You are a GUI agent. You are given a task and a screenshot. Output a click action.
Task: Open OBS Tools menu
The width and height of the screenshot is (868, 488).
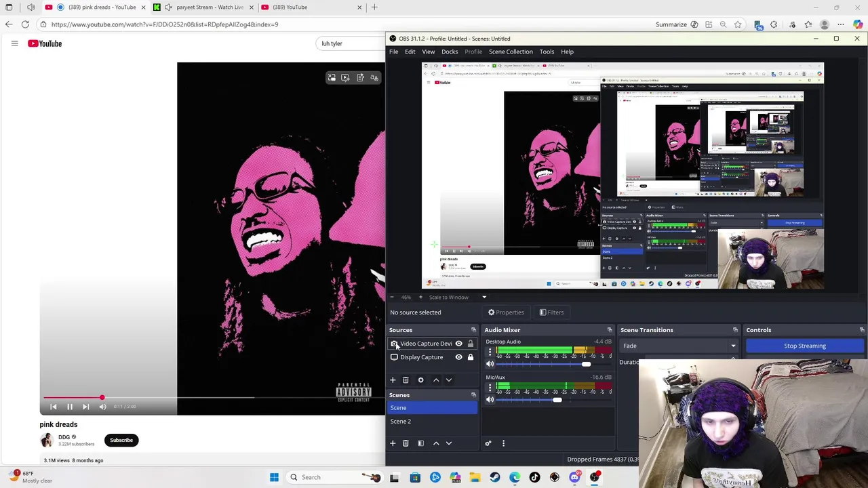tap(547, 52)
